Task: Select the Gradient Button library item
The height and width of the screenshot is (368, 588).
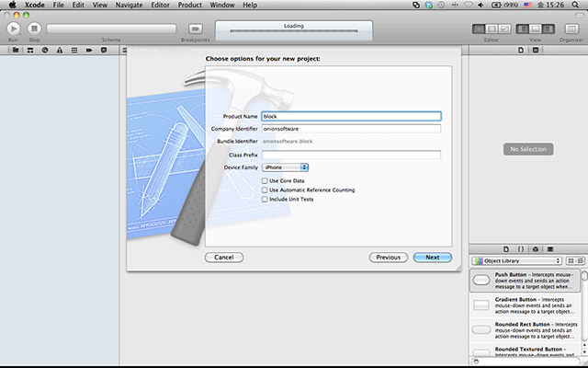Action: click(x=525, y=305)
